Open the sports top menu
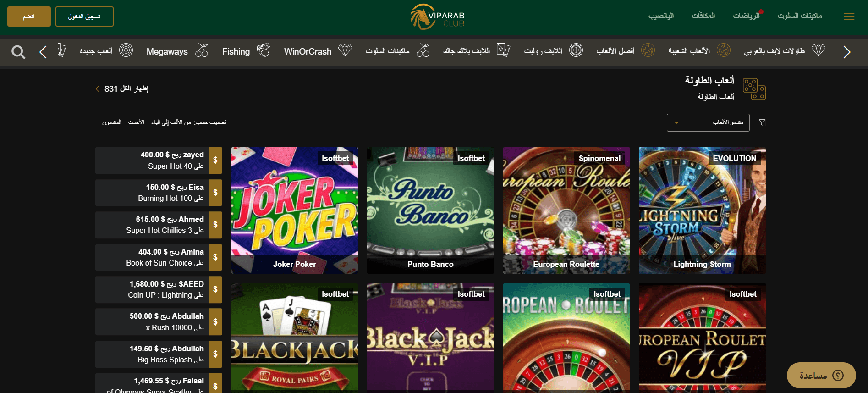Image resolution: width=868 pixels, height=393 pixels. (747, 16)
